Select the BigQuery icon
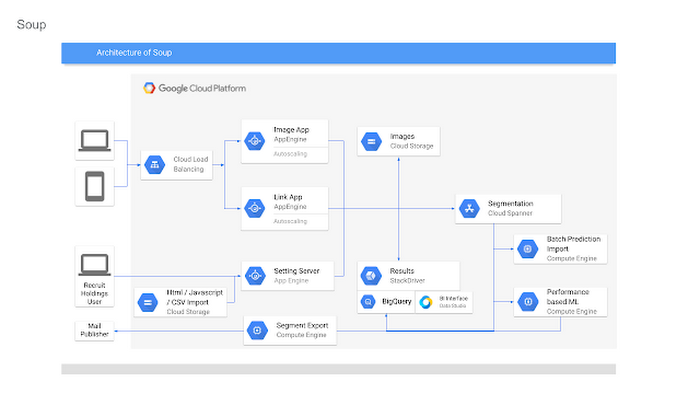700x394 pixels. pos(368,302)
